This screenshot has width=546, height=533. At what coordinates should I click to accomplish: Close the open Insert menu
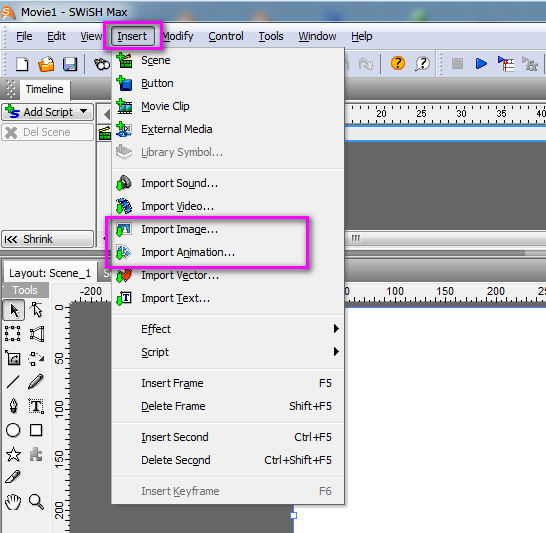pyautogui.click(x=132, y=36)
